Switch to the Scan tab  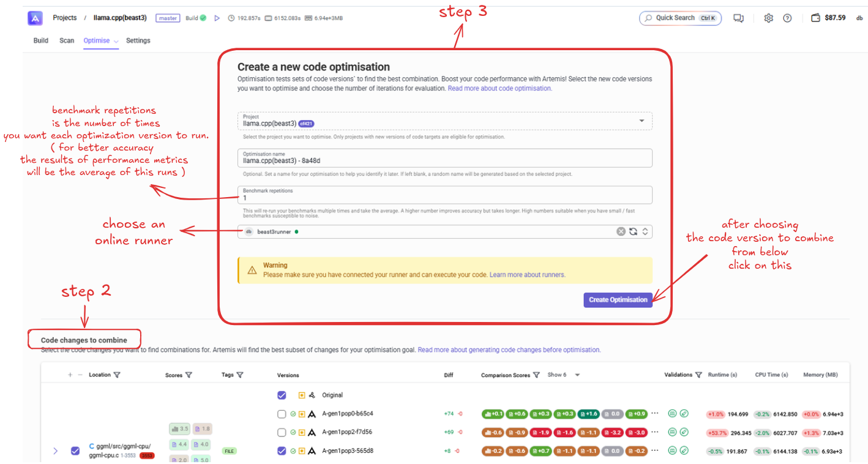(67, 40)
